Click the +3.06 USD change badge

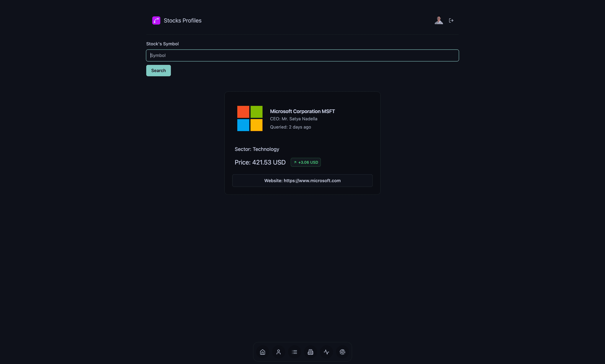click(x=306, y=162)
